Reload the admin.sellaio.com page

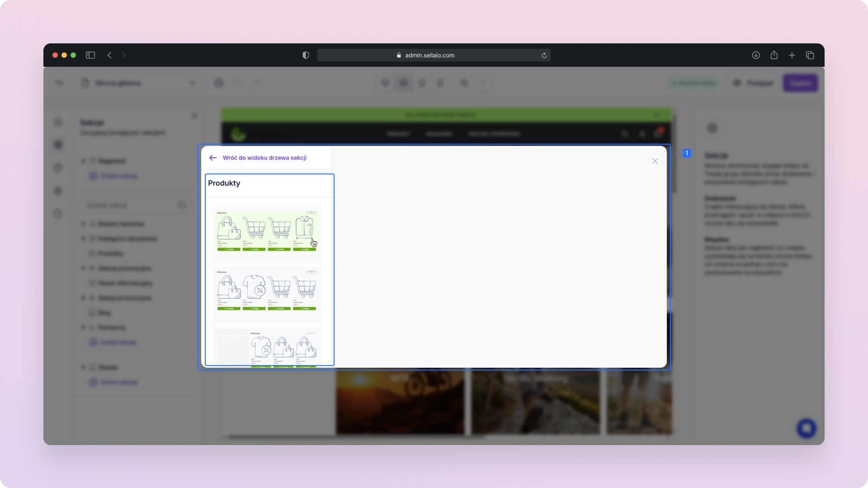544,56
